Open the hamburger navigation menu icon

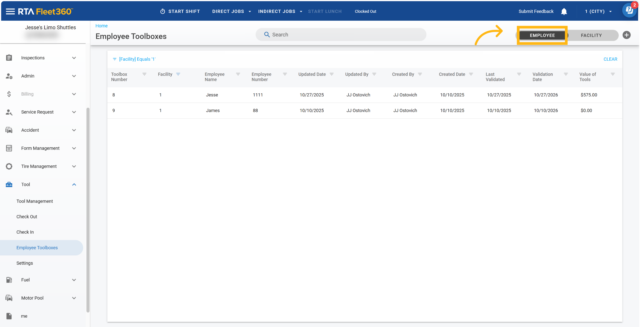10,11
